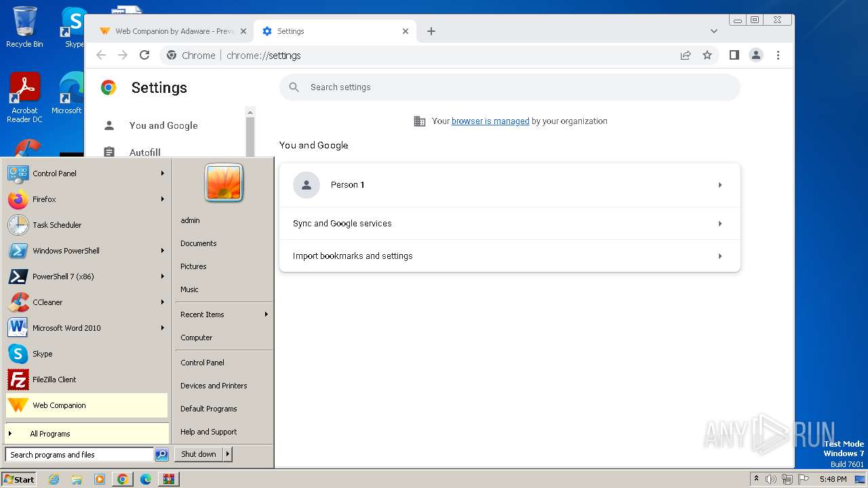The image size is (868, 488).
Task: Click the Chrome back arrow
Action: pyautogui.click(x=101, y=56)
